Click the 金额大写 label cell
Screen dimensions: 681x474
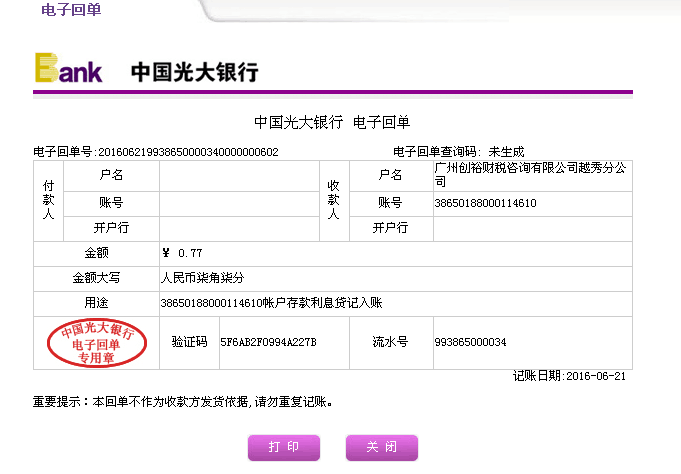(96, 278)
